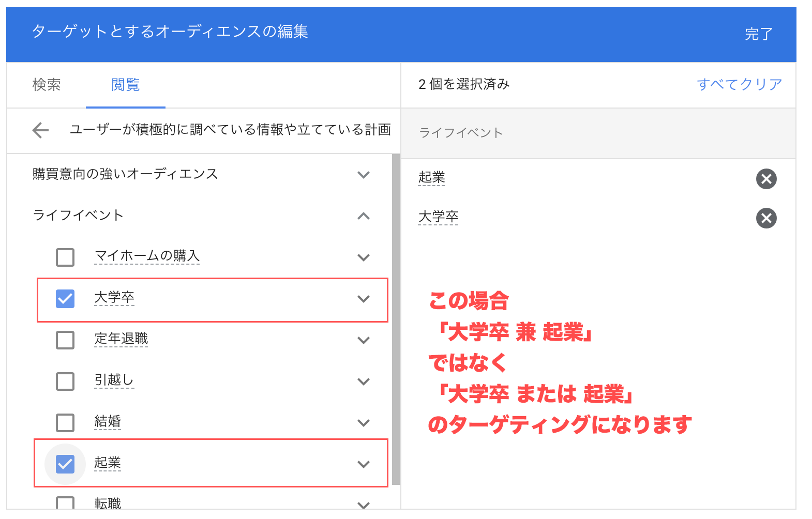812x519 pixels.
Task: Click the 完了 button
Action: pyautogui.click(x=758, y=34)
